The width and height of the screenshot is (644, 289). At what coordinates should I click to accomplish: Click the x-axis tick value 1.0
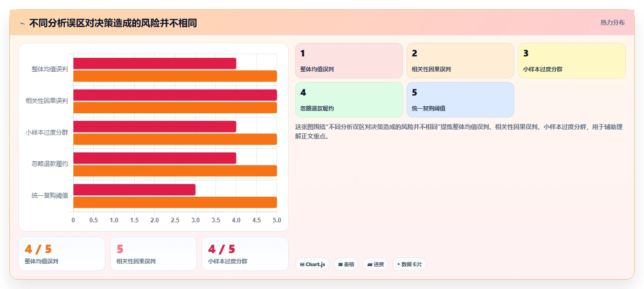114,220
